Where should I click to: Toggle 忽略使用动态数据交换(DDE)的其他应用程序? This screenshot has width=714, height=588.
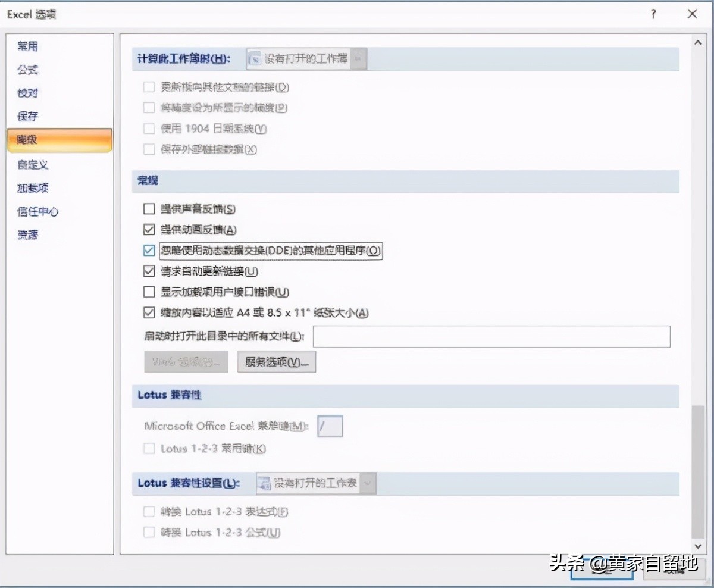click(x=148, y=251)
